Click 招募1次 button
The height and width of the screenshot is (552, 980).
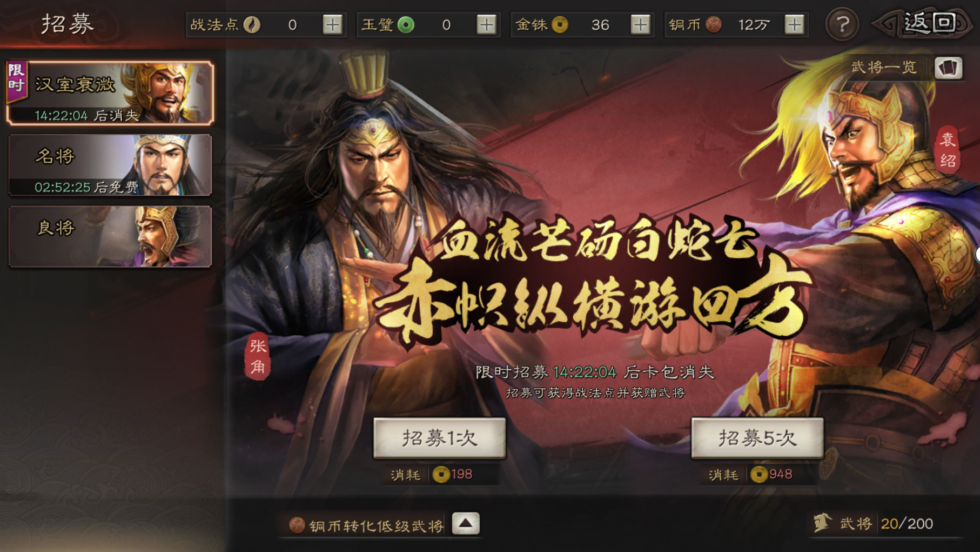[440, 438]
